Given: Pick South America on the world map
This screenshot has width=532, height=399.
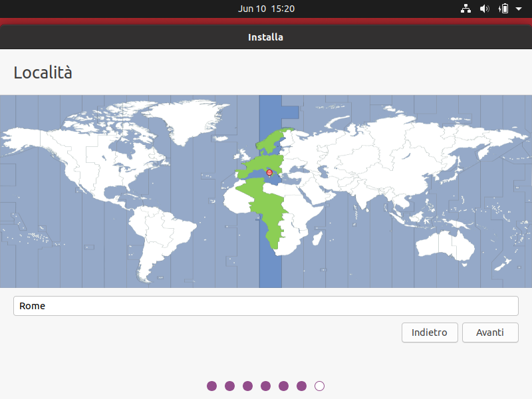Looking at the screenshot, I should [x=166, y=233].
